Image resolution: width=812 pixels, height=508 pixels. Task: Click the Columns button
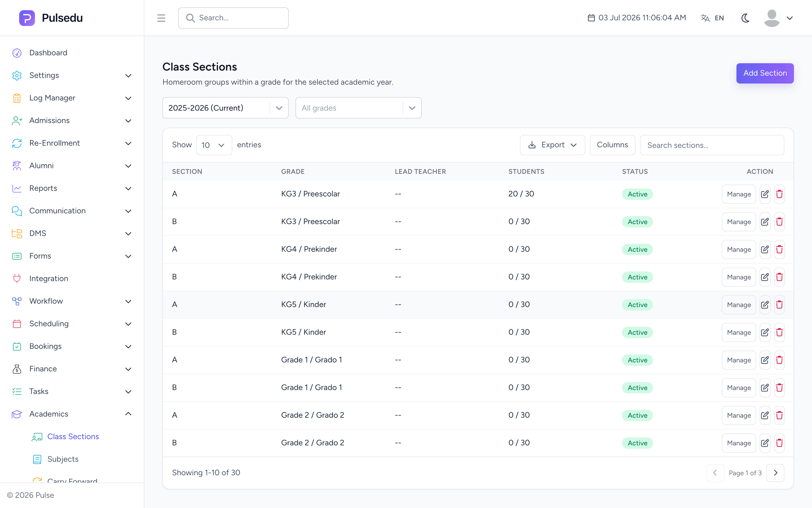(612, 145)
